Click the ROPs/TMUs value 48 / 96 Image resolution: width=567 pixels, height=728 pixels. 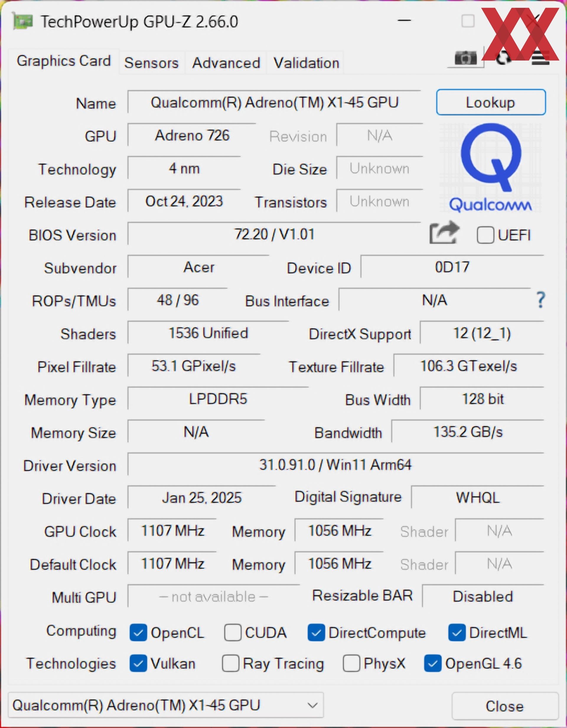(177, 300)
